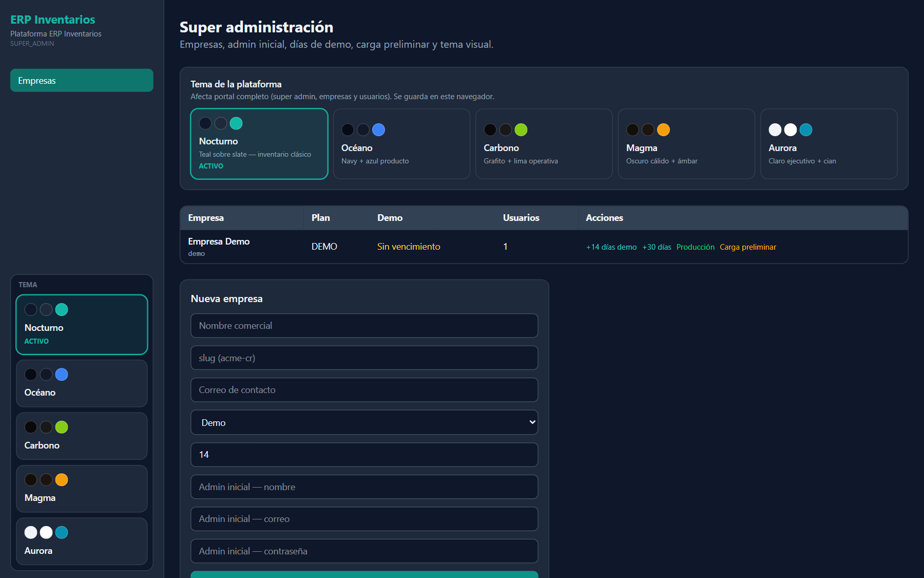Focus the Admin inicial — correo field
Screen dimensions: 924x578
tap(364, 519)
